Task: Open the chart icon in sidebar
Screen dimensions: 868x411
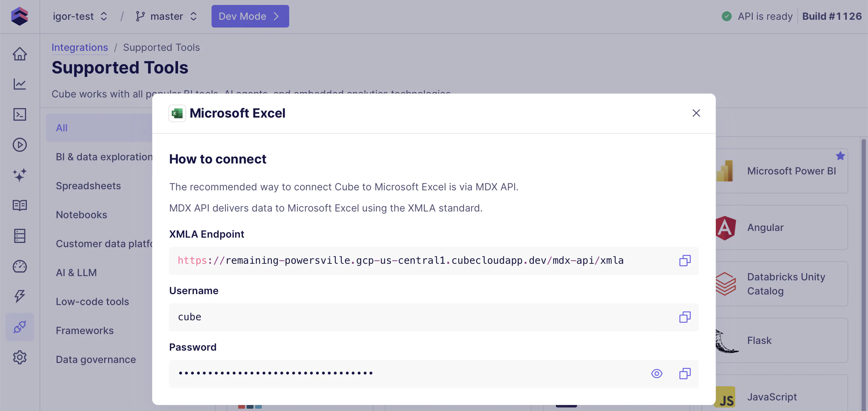Action: pos(20,84)
